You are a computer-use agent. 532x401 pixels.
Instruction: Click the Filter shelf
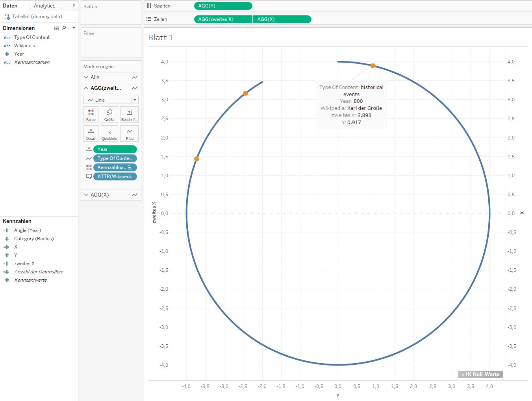click(111, 43)
